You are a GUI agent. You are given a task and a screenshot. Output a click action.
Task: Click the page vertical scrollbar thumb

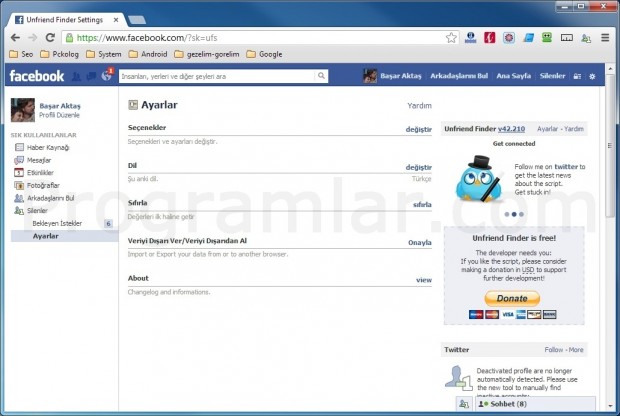click(x=611, y=146)
